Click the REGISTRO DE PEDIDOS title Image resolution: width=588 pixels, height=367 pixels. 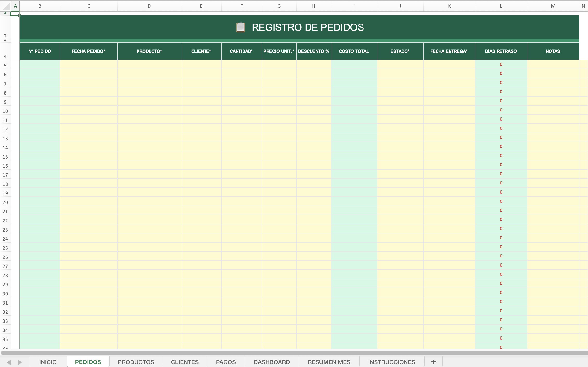point(308,27)
